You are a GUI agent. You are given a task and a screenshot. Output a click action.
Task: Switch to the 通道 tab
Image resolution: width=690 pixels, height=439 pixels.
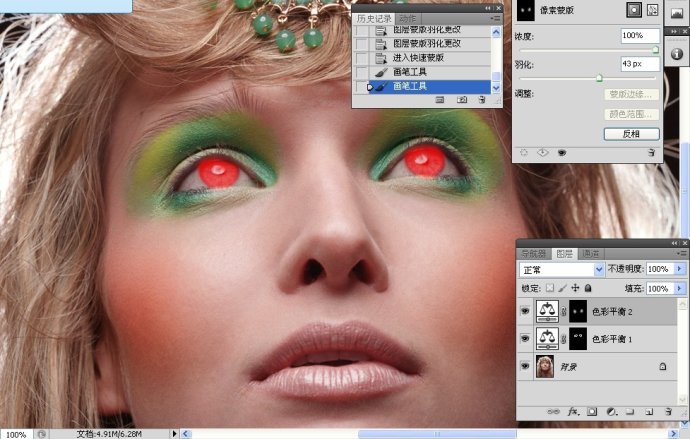pos(591,254)
